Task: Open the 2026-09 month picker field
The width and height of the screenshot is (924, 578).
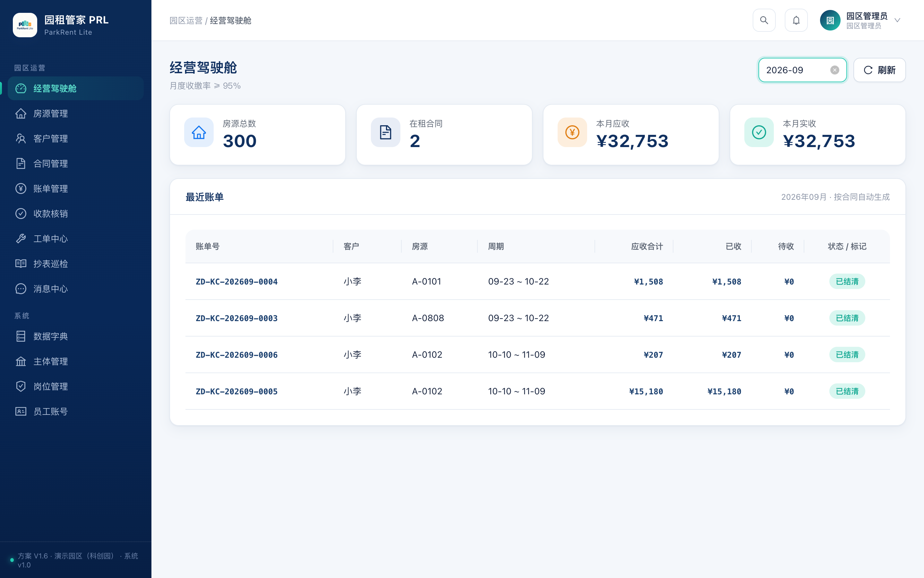Action: (x=802, y=70)
